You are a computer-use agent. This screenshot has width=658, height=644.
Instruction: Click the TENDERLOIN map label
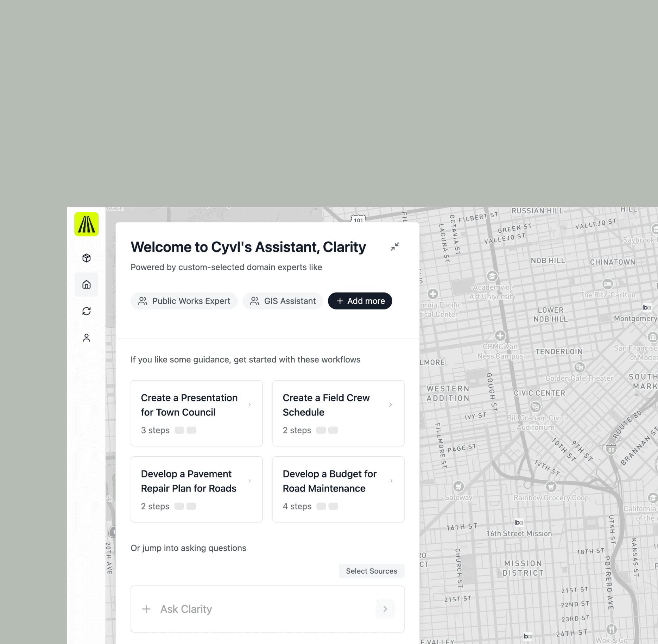(559, 351)
